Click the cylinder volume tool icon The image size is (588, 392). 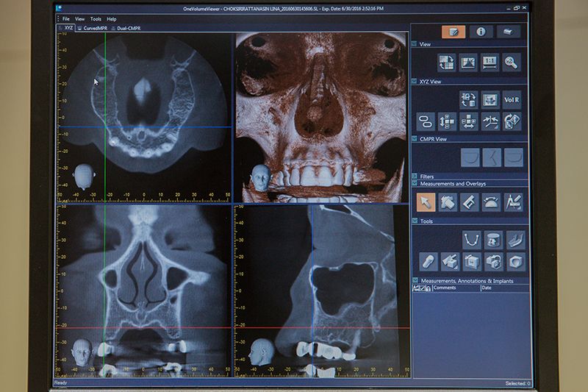pos(493,240)
